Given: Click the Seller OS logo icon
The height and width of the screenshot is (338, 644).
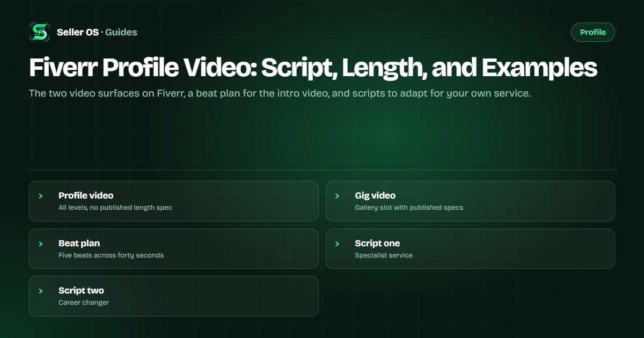Looking at the screenshot, I should [x=40, y=32].
